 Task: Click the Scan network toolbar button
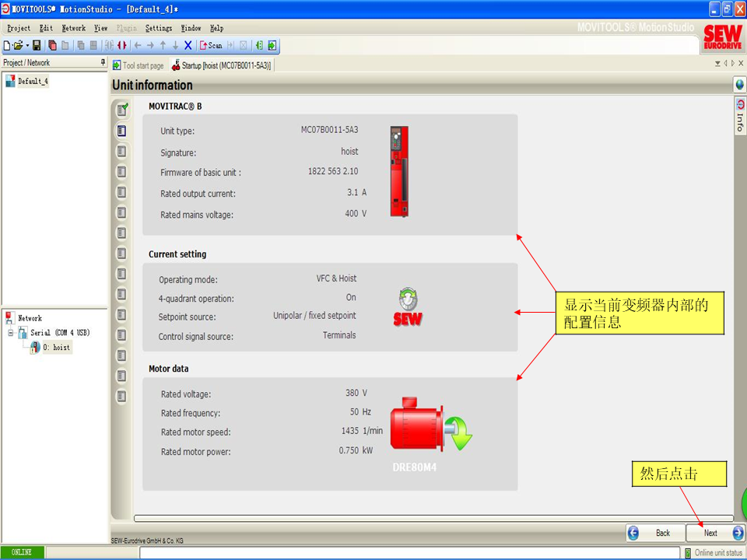[x=212, y=46]
